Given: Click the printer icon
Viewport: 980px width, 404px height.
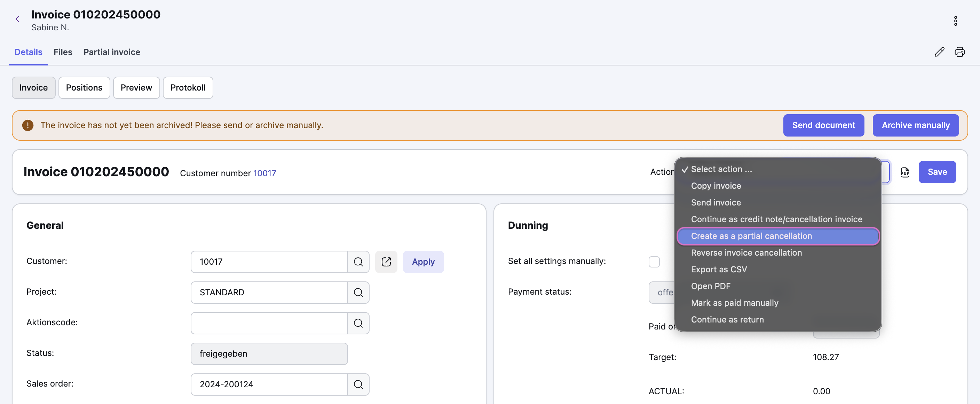Looking at the screenshot, I should 959,52.
